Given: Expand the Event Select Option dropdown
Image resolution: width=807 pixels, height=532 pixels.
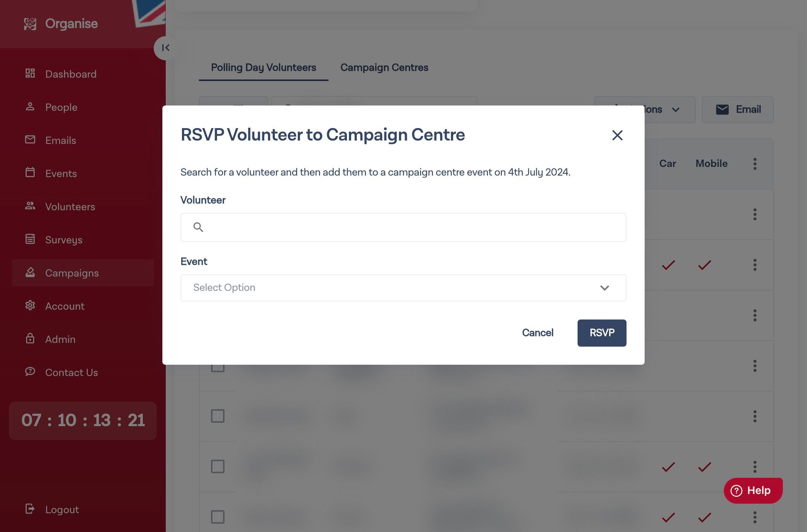Looking at the screenshot, I should [x=403, y=288].
